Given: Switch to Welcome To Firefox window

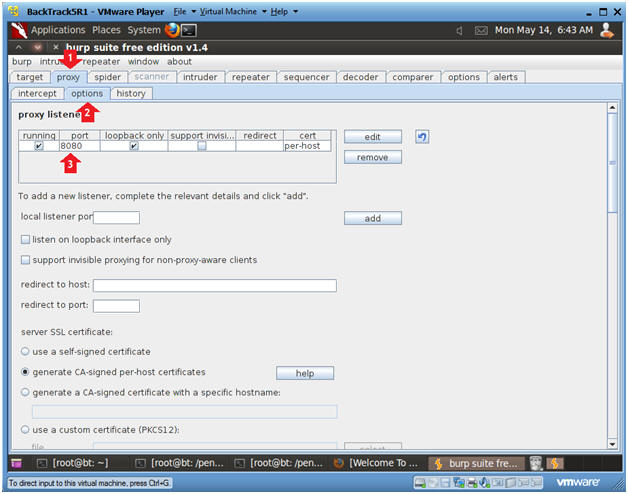Looking at the screenshot, I should click(376, 463).
